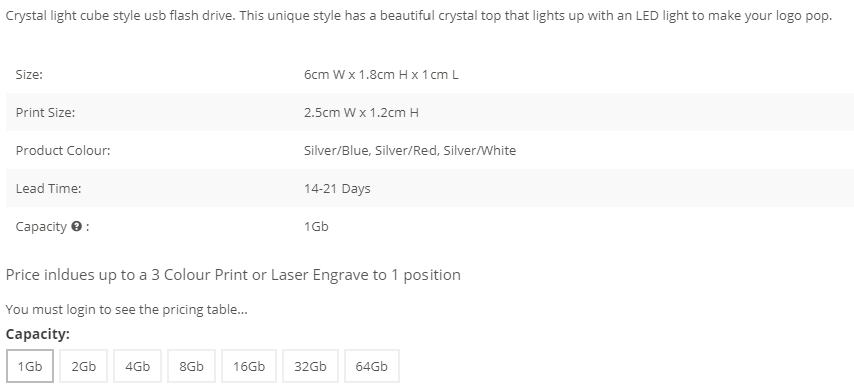
Task: Click the 6cm W x 1.8cm H size value
Action: tap(381, 74)
